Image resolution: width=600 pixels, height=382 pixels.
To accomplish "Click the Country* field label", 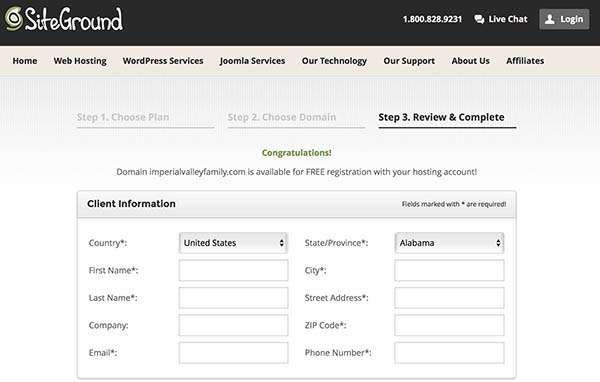I will [x=108, y=243].
